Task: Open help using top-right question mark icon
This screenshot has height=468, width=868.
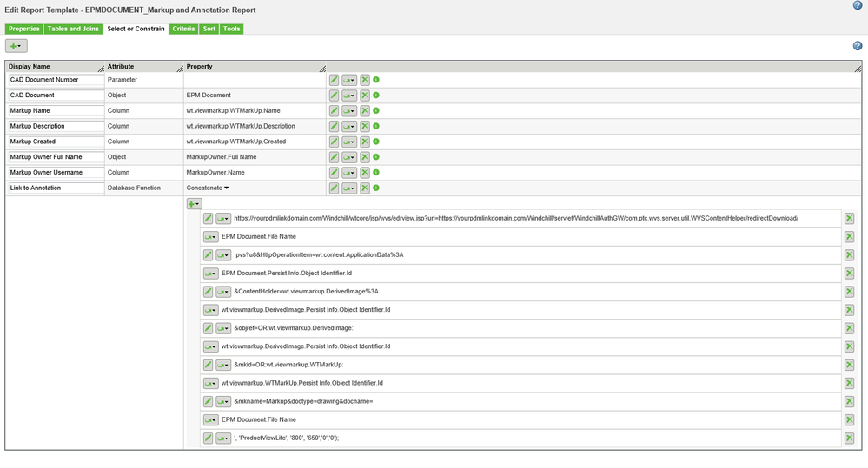Action: (858, 5)
